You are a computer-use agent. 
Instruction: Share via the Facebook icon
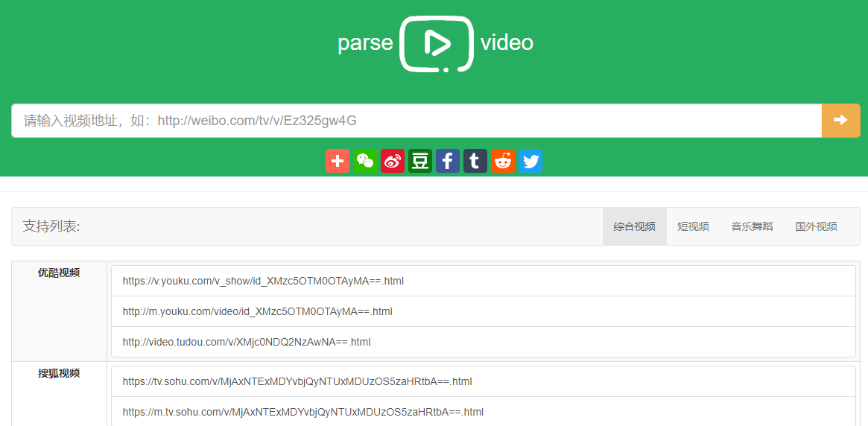click(x=448, y=161)
